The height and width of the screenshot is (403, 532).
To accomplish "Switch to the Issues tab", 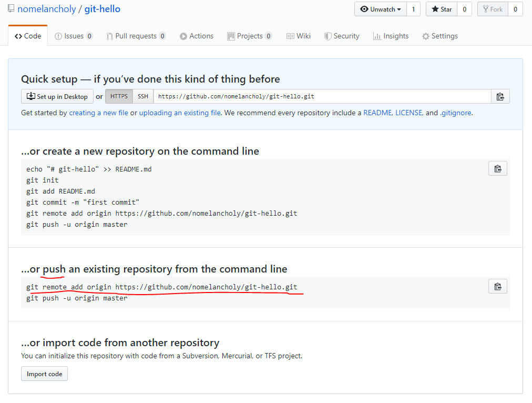I will point(74,36).
